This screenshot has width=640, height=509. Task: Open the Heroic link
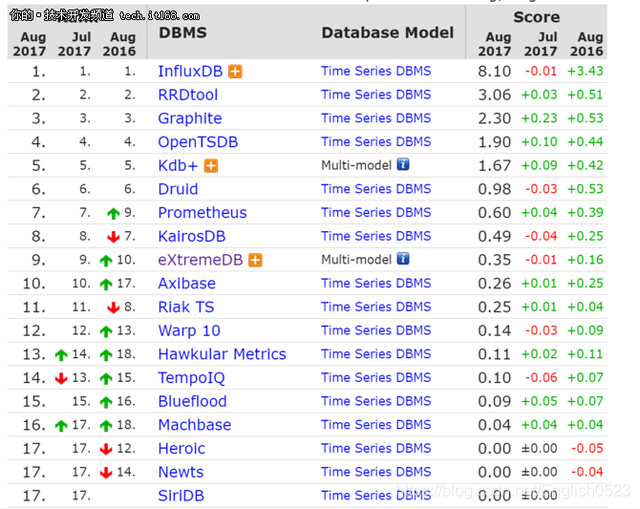point(182,449)
